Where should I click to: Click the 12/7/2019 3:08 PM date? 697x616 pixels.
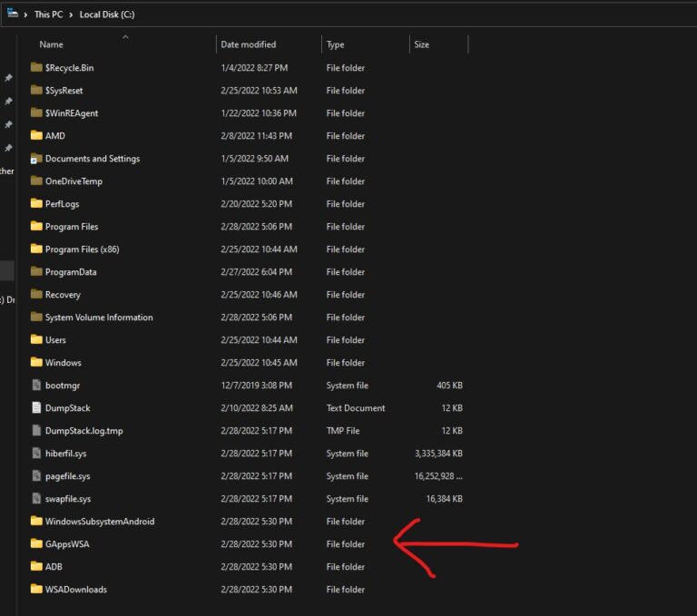257,386
